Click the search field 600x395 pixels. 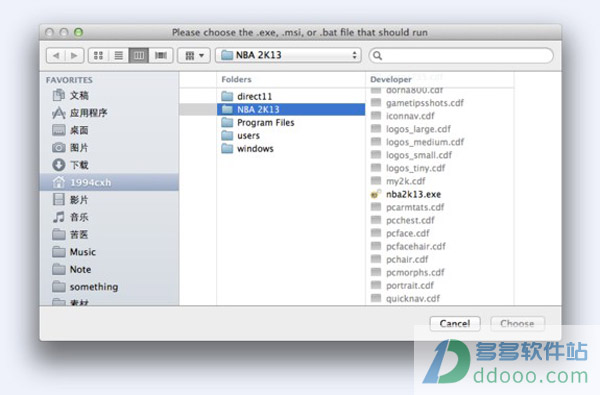461,56
